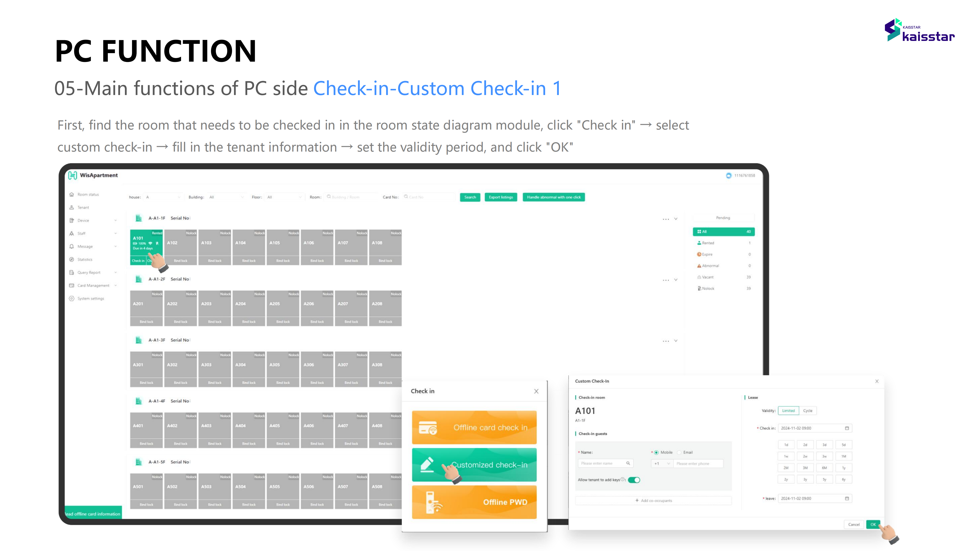Toggle Allow tenant to add keys switch

click(x=634, y=480)
